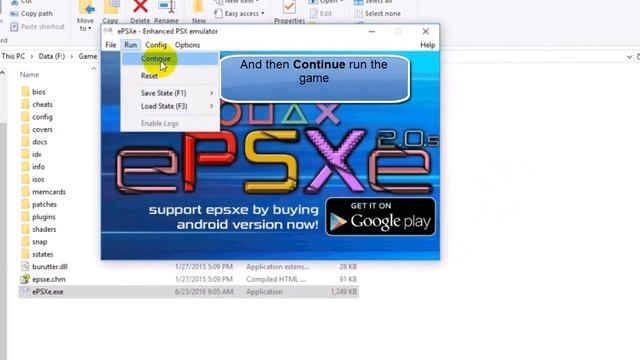Select the idx folder
The image size is (640, 360).
37,154
